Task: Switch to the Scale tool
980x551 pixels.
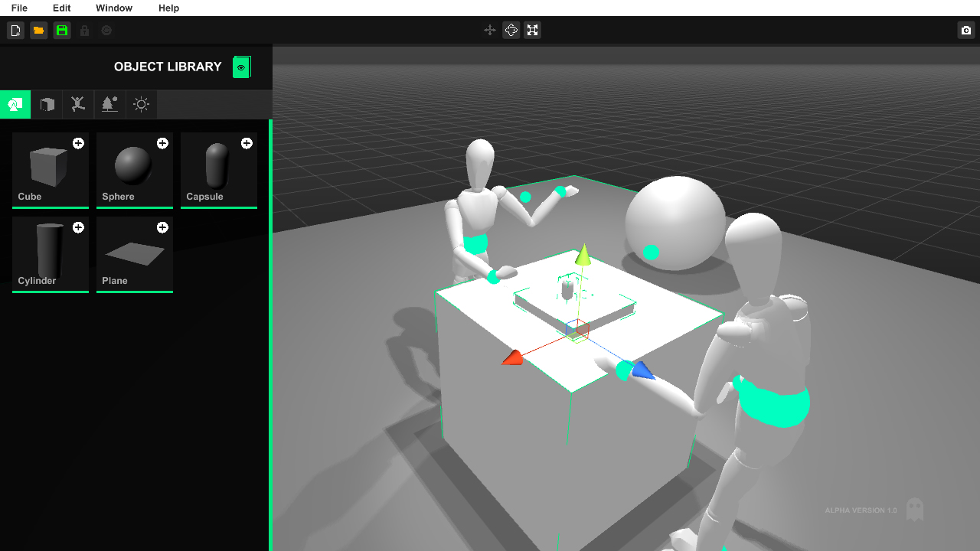Action: click(532, 30)
